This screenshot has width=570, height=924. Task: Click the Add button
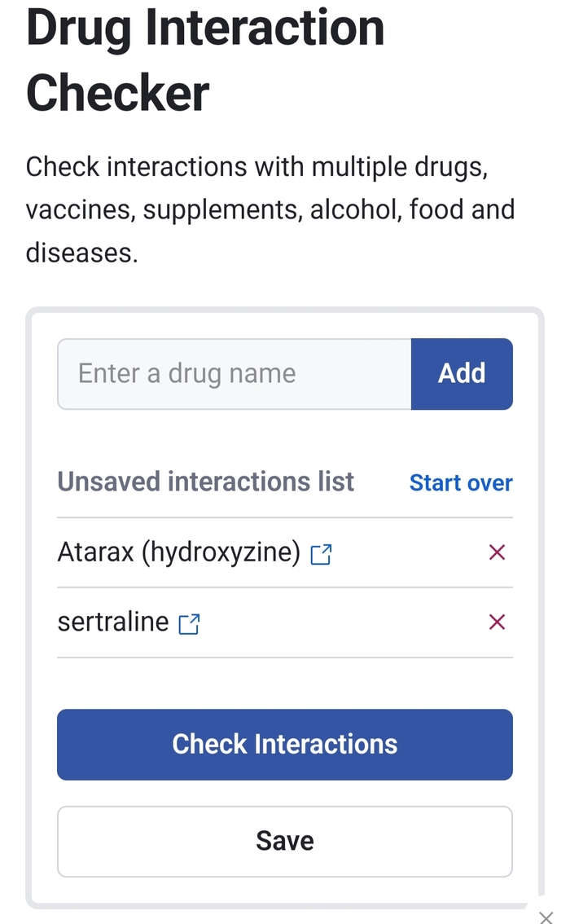(x=462, y=374)
